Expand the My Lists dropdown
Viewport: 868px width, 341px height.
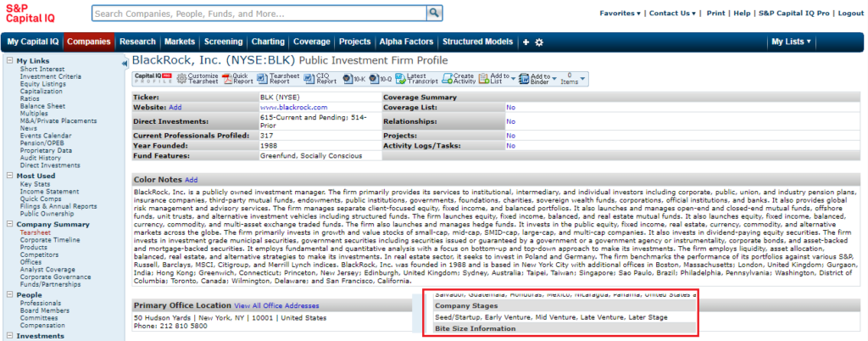click(x=790, y=42)
